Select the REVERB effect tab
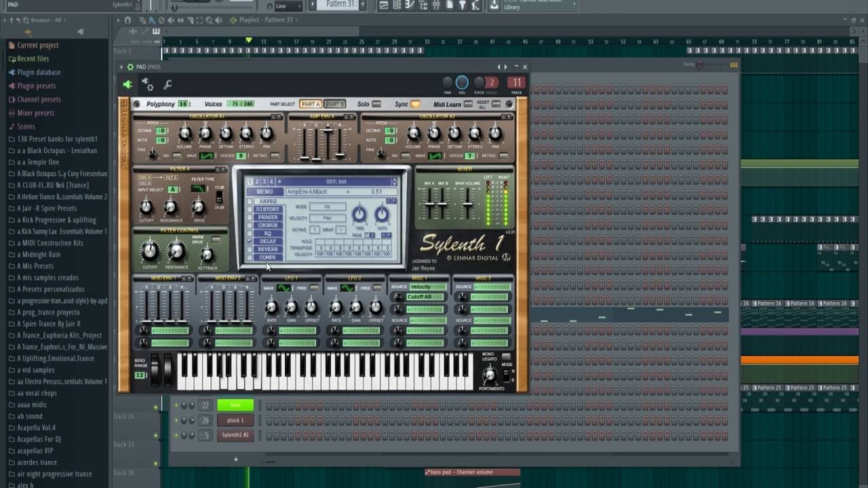The width and height of the screenshot is (868, 488). coord(268,249)
